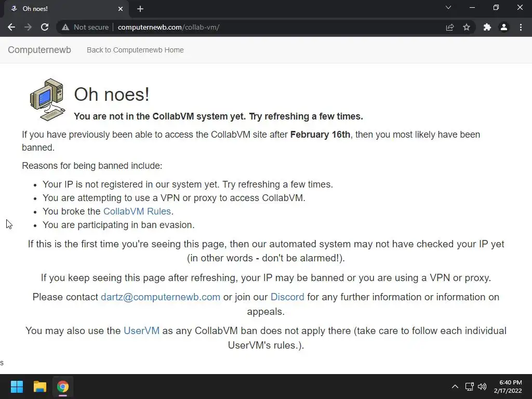Click the Oh noes! heading
Image resolution: width=532 pixels, height=399 pixels.
click(x=112, y=94)
